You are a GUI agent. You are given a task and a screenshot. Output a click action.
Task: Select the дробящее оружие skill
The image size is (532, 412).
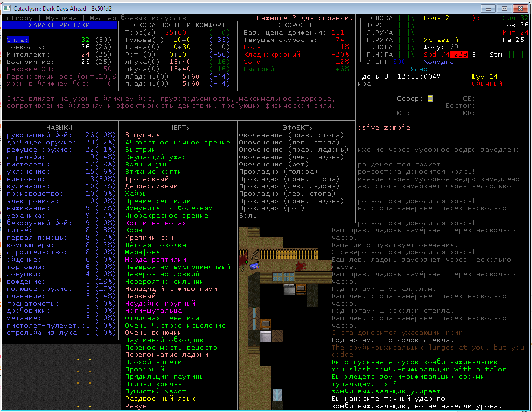[x=61, y=143]
